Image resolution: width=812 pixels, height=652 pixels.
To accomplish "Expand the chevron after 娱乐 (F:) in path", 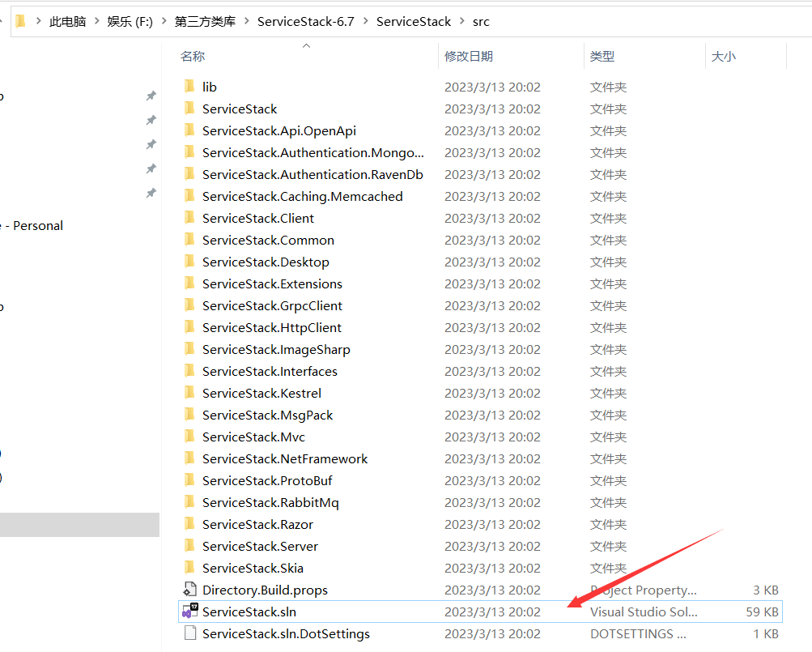I will point(164,21).
